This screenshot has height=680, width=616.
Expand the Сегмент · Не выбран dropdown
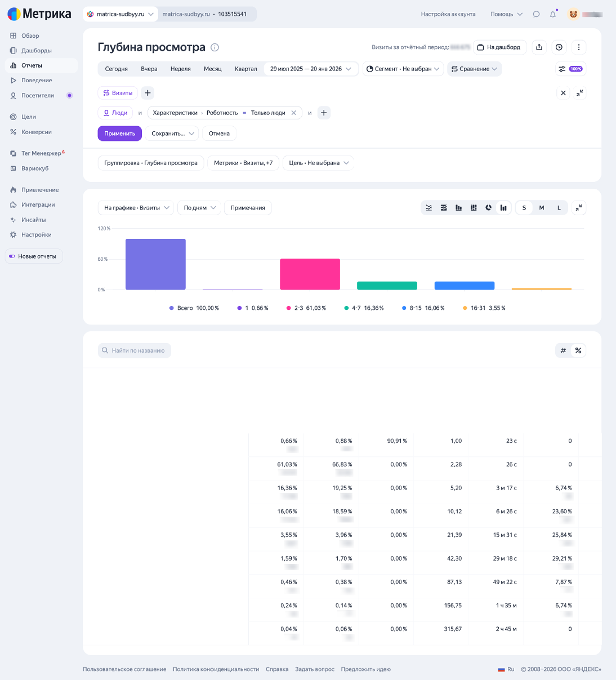403,69
